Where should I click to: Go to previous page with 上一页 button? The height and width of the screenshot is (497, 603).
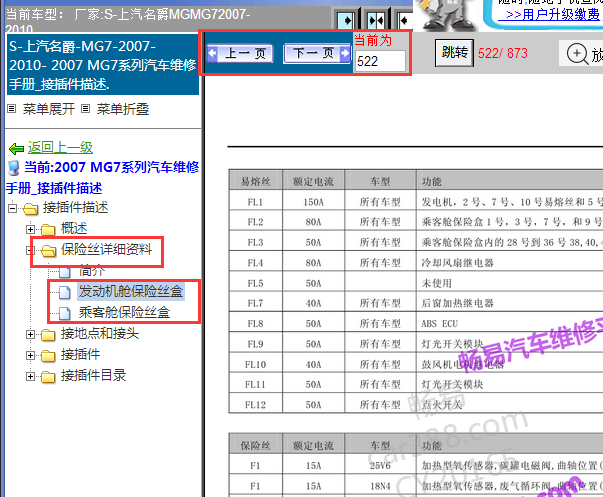(x=240, y=54)
